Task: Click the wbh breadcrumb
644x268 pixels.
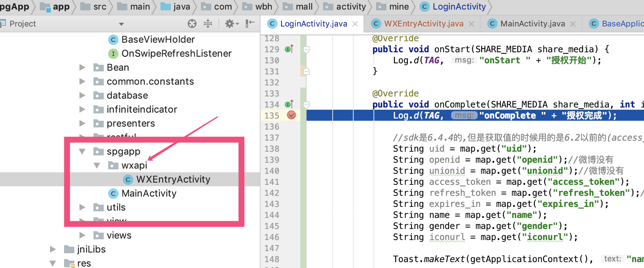Action: coord(257,7)
